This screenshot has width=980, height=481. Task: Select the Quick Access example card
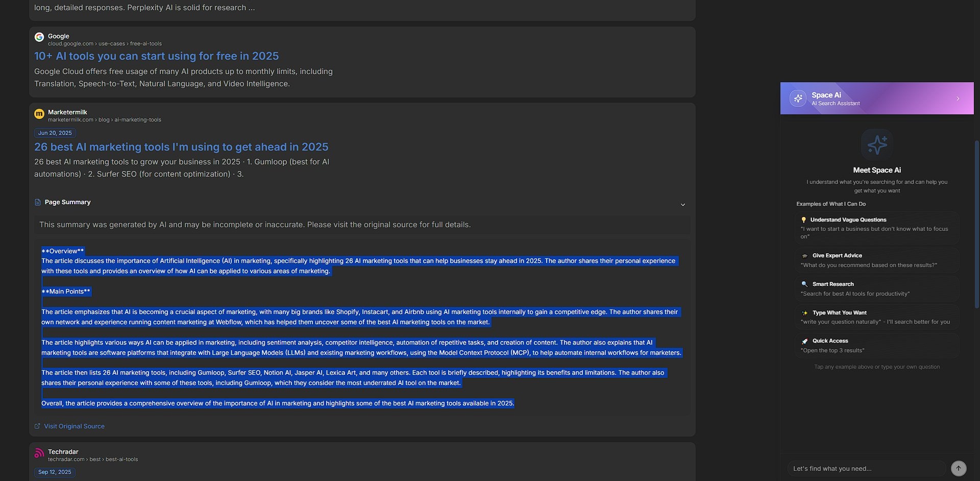pos(877,346)
